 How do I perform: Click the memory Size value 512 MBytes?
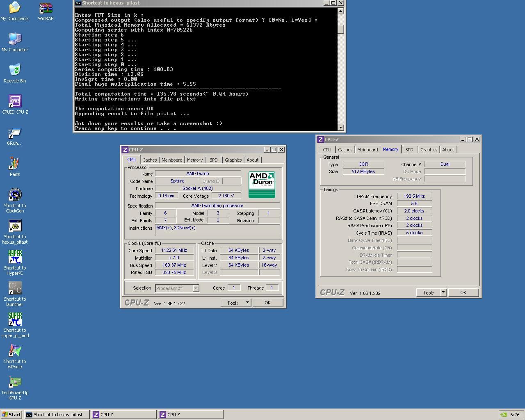(x=363, y=171)
